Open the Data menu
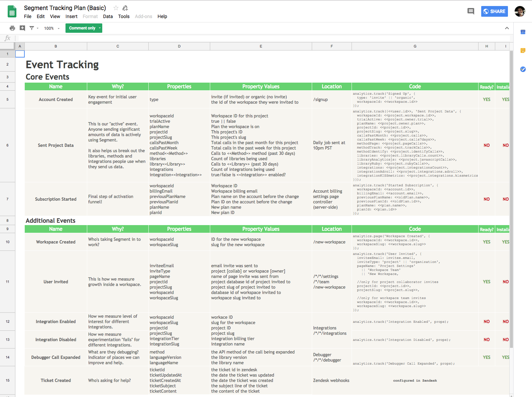The height and width of the screenshot is (397, 532). click(x=108, y=16)
